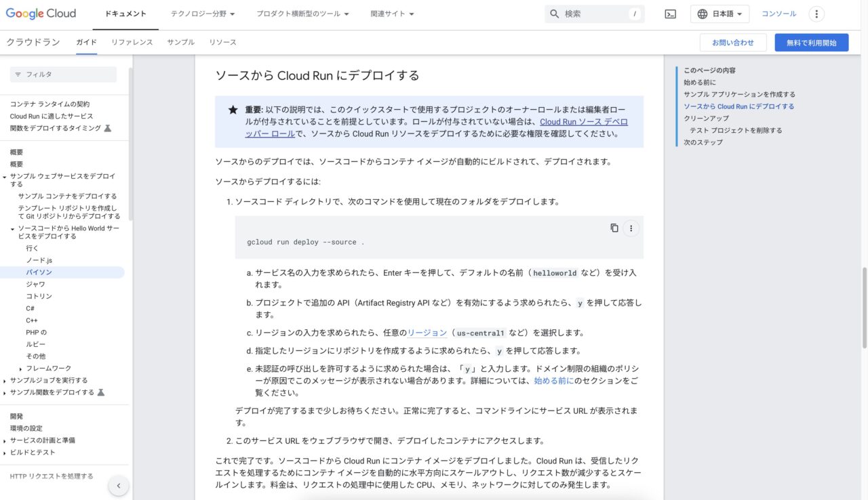The image size is (868, 500).
Task: Select 行く in the sidebar
Action: 33,249
